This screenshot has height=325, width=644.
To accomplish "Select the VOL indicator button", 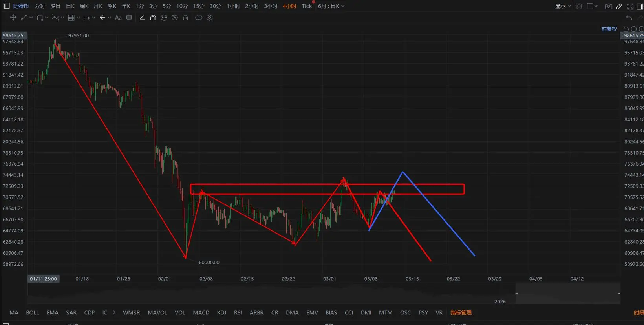I will (x=180, y=312).
